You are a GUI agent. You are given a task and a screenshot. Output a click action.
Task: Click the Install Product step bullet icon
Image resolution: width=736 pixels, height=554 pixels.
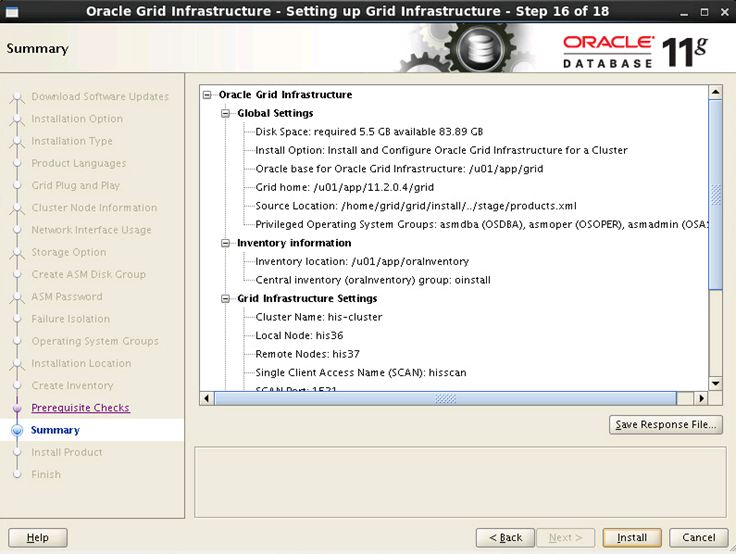17,452
